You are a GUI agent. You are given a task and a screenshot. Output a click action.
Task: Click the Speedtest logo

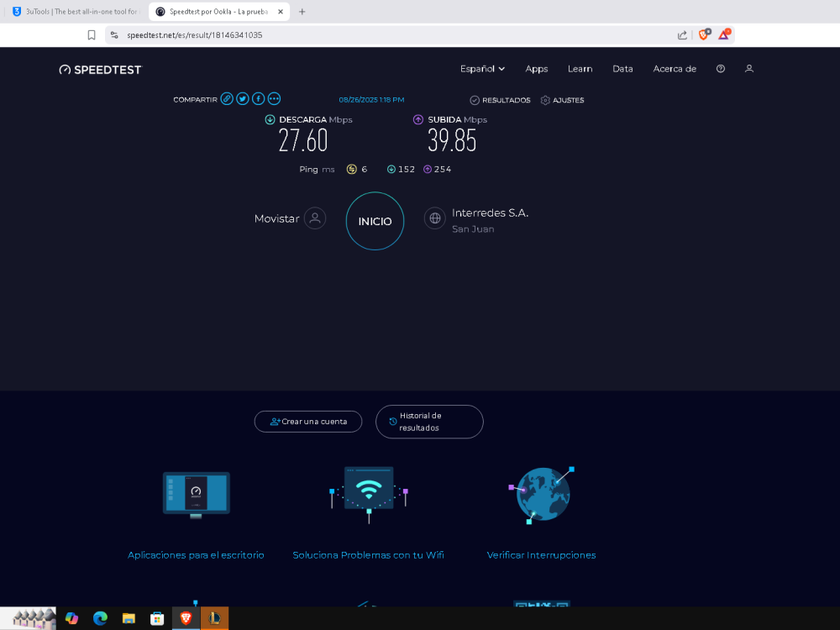point(100,70)
